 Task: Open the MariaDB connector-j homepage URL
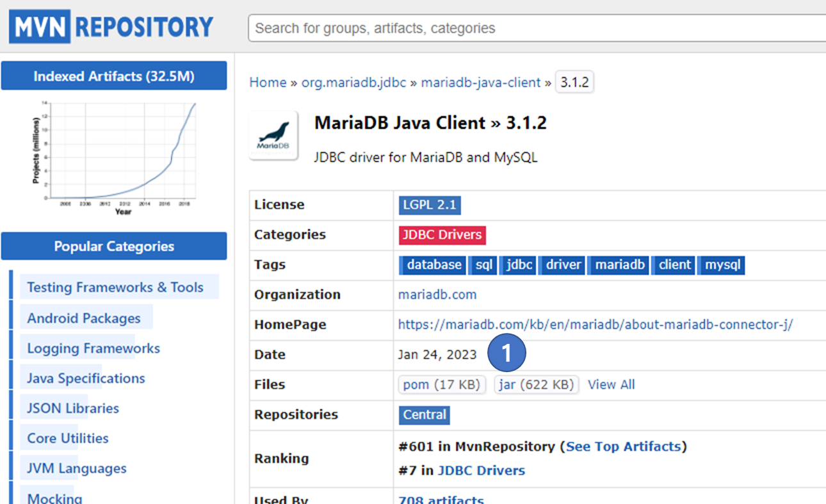tap(595, 325)
